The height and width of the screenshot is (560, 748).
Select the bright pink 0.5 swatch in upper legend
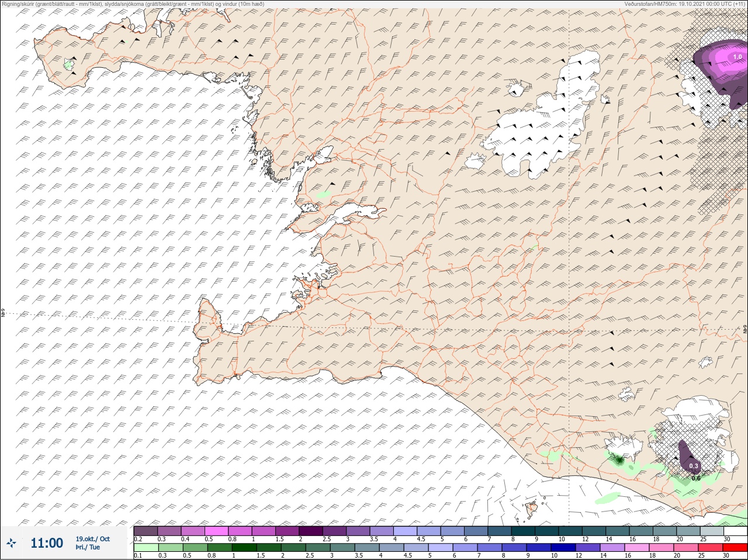pos(217,531)
